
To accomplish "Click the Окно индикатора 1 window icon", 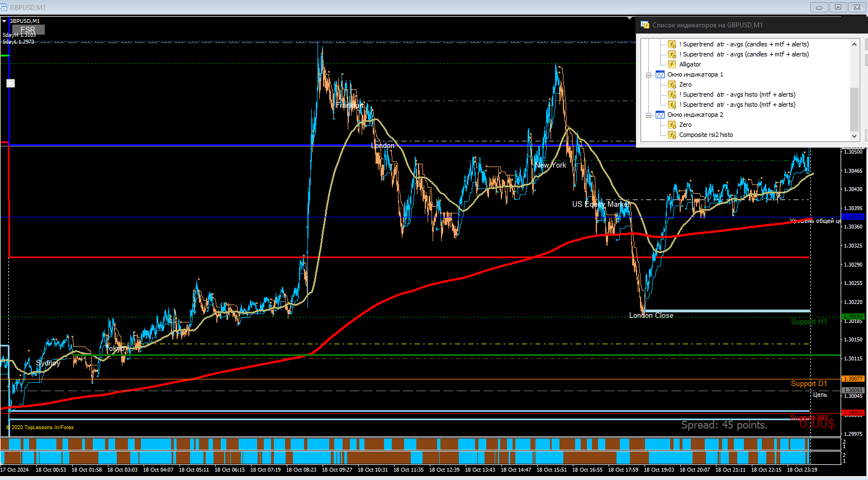I will click(660, 74).
